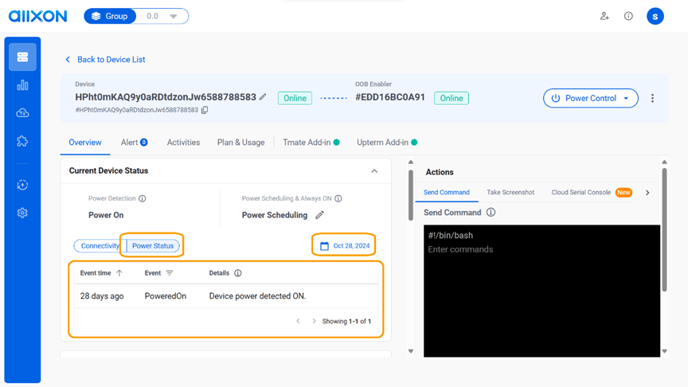Click the device Online status badge
Image resolution: width=688 pixels, height=387 pixels.
point(295,98)
